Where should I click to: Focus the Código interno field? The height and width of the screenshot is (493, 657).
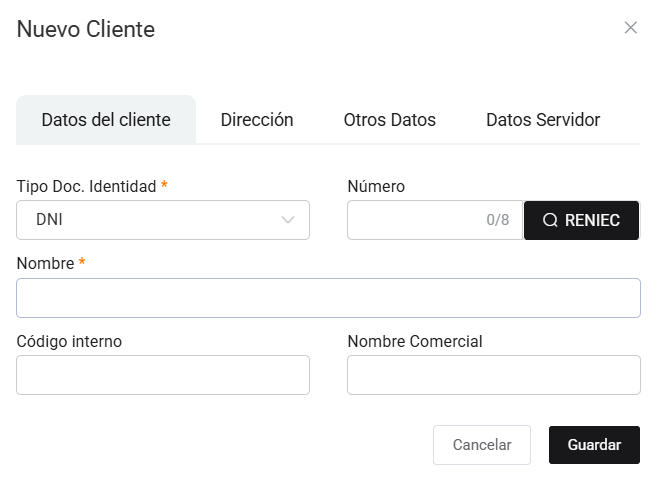pos(163,375)
